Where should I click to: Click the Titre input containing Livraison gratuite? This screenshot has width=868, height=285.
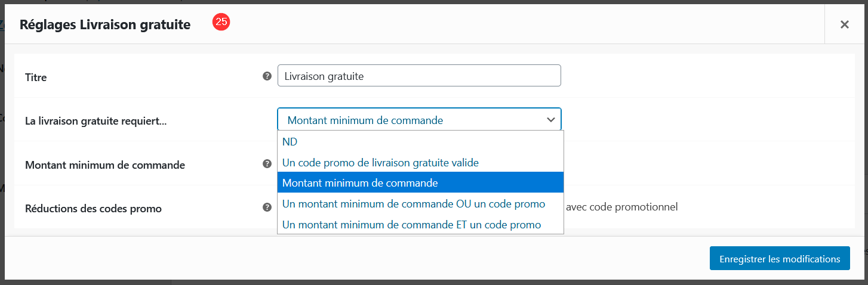tap(419, 76)
